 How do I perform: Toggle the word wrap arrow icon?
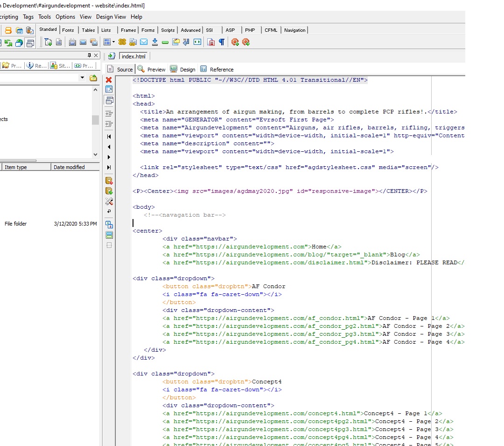point(109,212)
